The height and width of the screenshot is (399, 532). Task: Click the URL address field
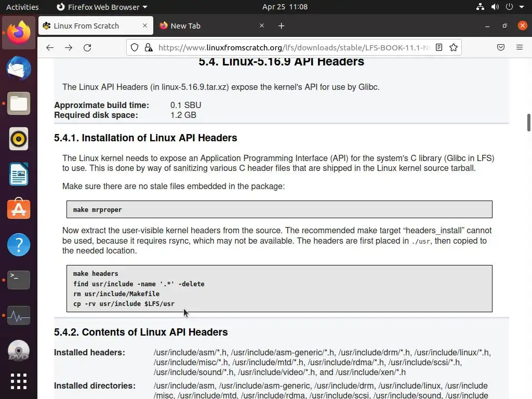(x=294, y=47)
